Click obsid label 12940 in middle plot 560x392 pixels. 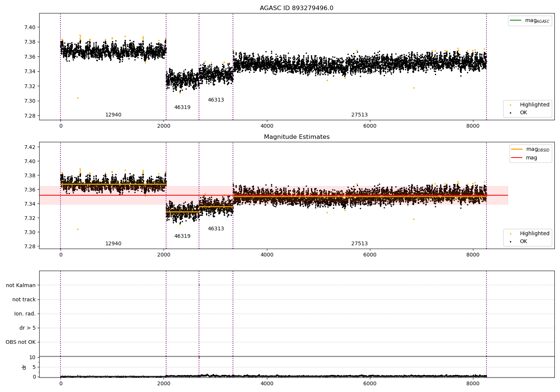[x=113, y=244]
